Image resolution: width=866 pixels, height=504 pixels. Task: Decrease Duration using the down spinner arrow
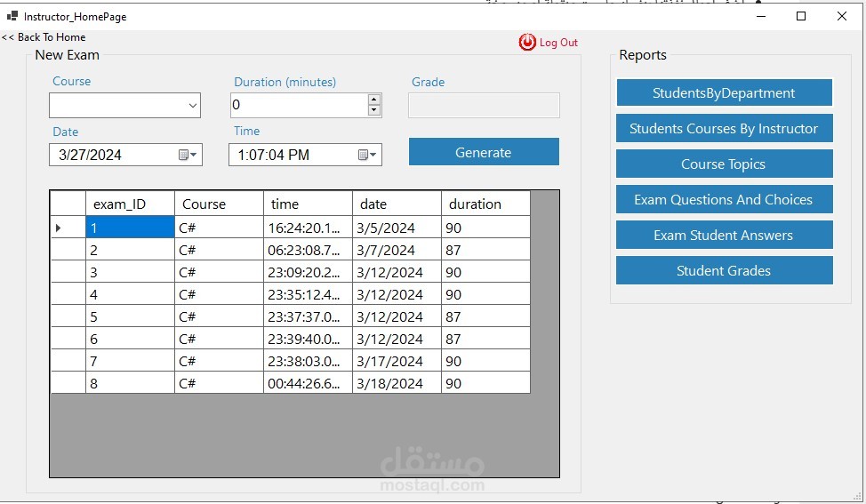pyautogui.click(x=374, y=110)
